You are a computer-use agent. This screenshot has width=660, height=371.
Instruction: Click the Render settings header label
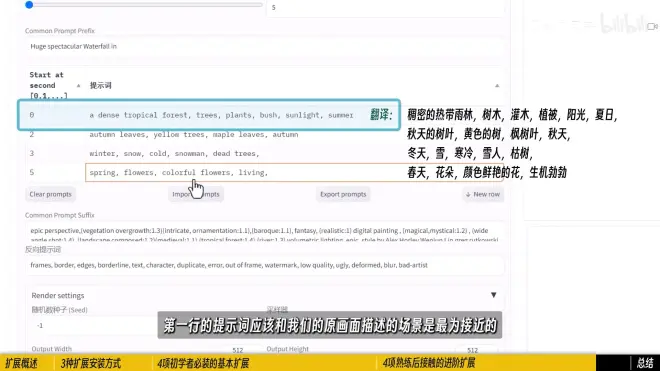58,296
